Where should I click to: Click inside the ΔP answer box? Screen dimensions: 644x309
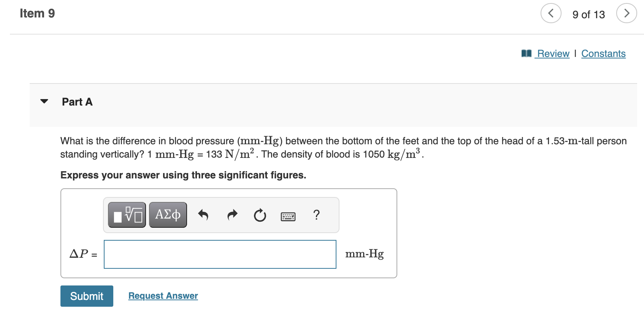coord(220,254)
